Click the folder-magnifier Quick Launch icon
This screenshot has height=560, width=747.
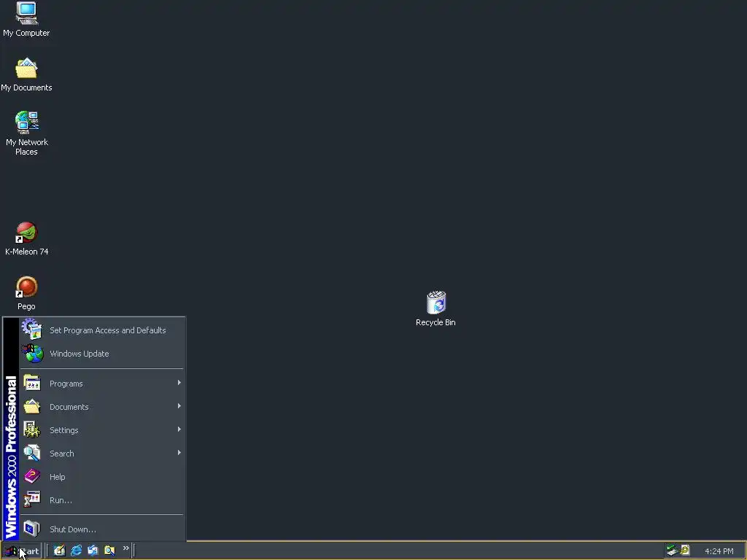[x=109, y=551]
